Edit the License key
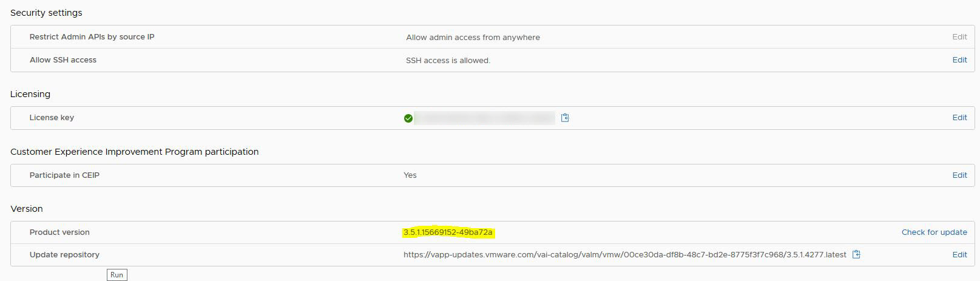980x281 pixels. coord(959,118)
